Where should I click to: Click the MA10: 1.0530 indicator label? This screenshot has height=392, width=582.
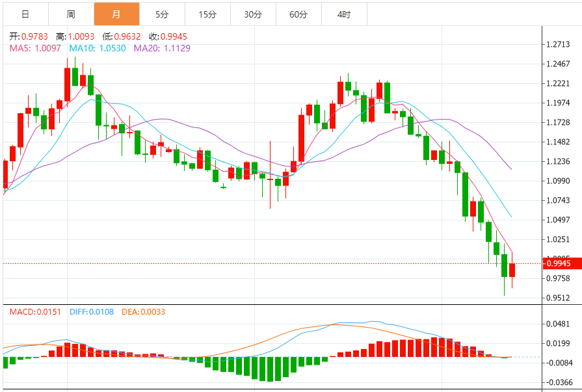(x=98, y=48)
